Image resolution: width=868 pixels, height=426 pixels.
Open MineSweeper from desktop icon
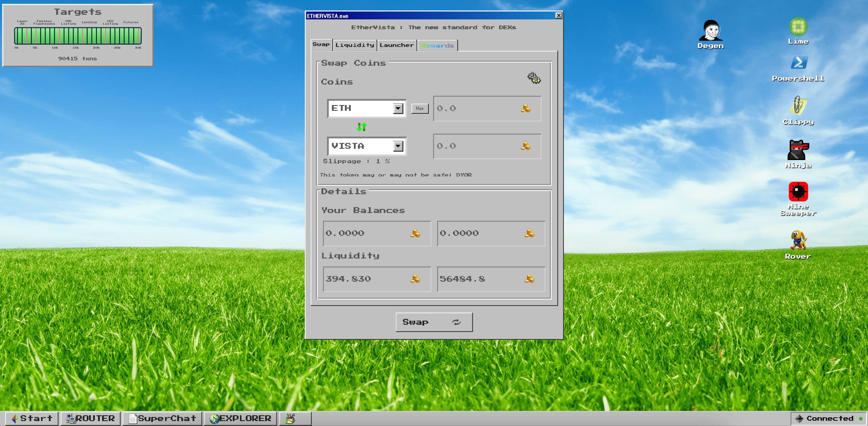pyautogui.click(x=798, y=192)
